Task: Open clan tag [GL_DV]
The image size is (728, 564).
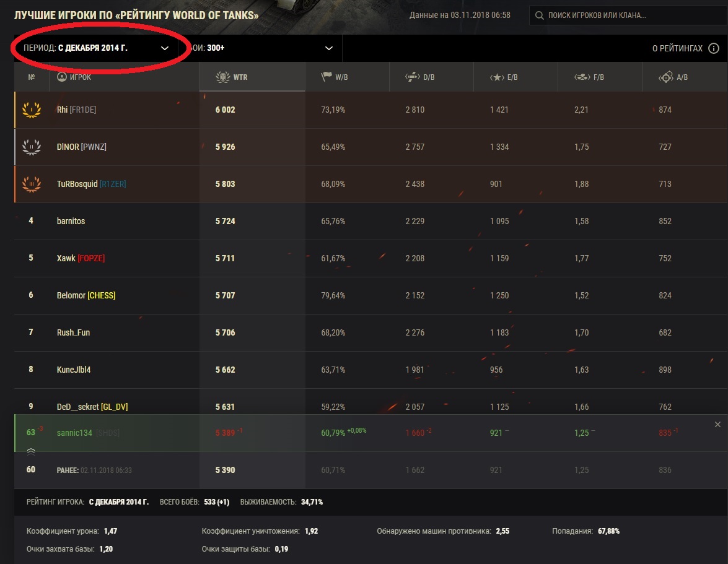Action: point(114,407)
